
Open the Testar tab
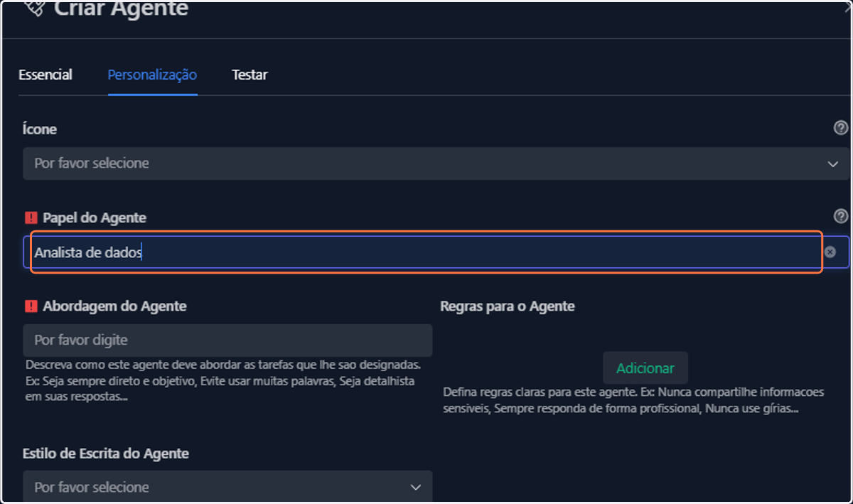(250, 75)
